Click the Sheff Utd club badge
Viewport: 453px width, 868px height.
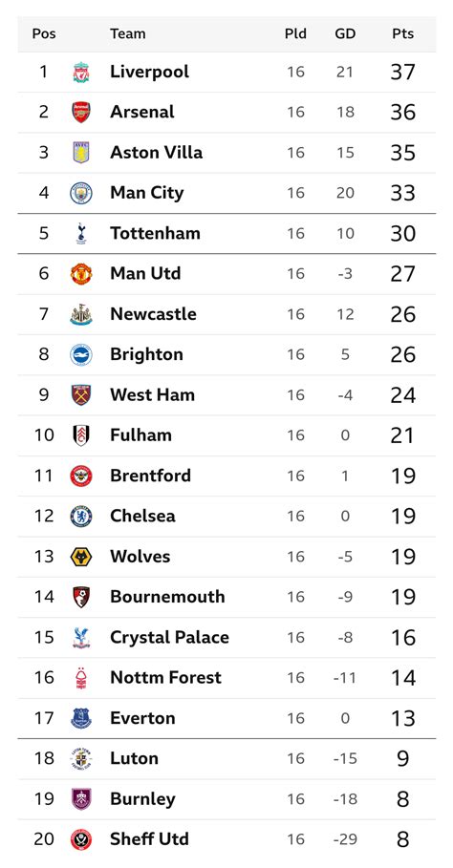coord(81,839)
